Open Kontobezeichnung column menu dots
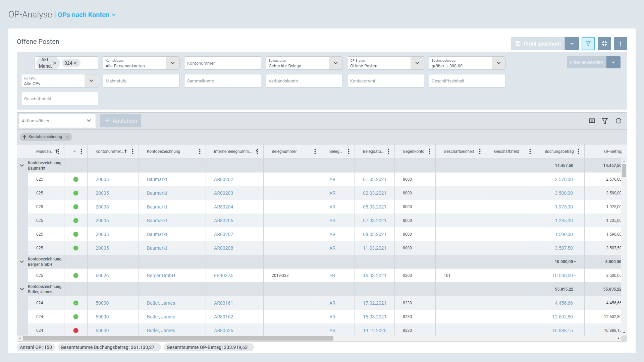 (200, 152)
